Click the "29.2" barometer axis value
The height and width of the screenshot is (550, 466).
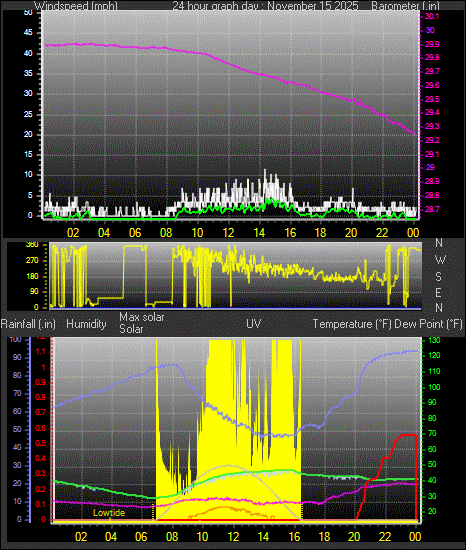432,140
